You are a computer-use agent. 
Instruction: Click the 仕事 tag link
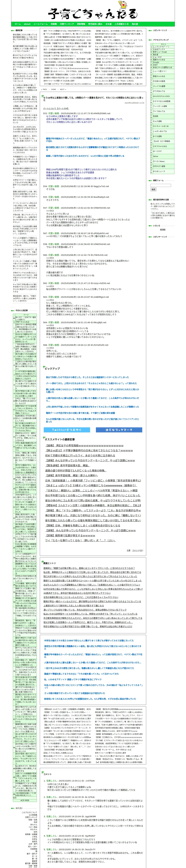point(128,550)
